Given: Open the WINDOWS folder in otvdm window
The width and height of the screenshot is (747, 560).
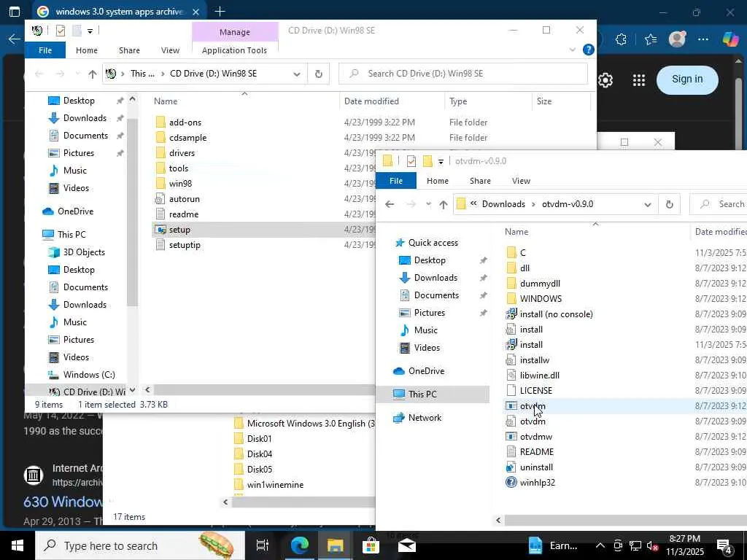Looking at the screenshot, I should 541,298.
